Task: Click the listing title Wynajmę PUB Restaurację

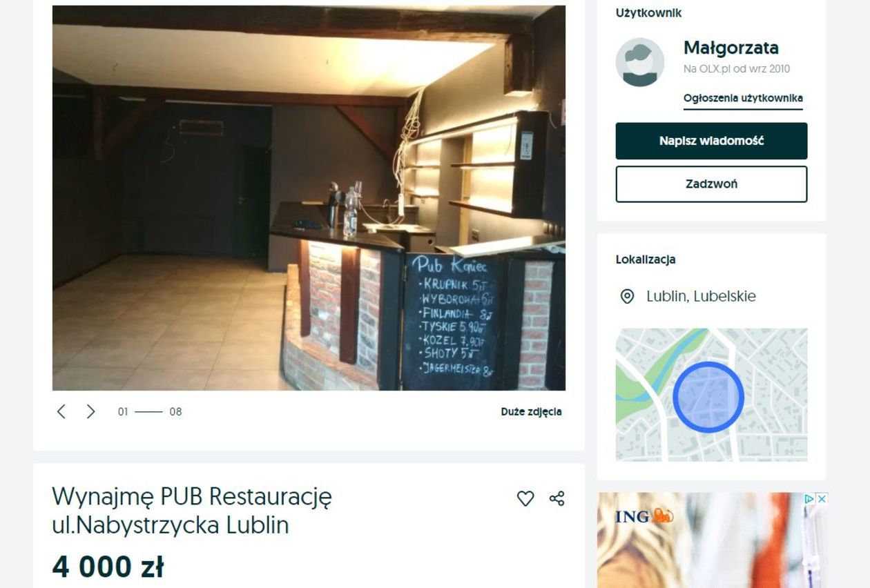Action: click(192, 511)
